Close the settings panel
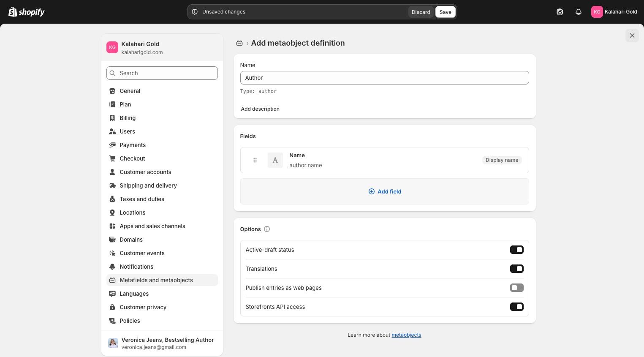Screen dimensions: 644x357 (x=632, y=35)
